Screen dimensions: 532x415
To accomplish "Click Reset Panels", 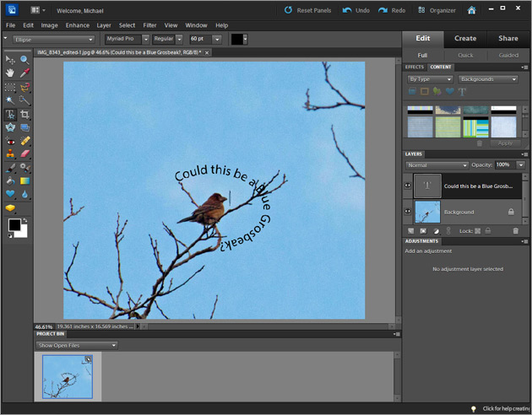I will point(308,10).
